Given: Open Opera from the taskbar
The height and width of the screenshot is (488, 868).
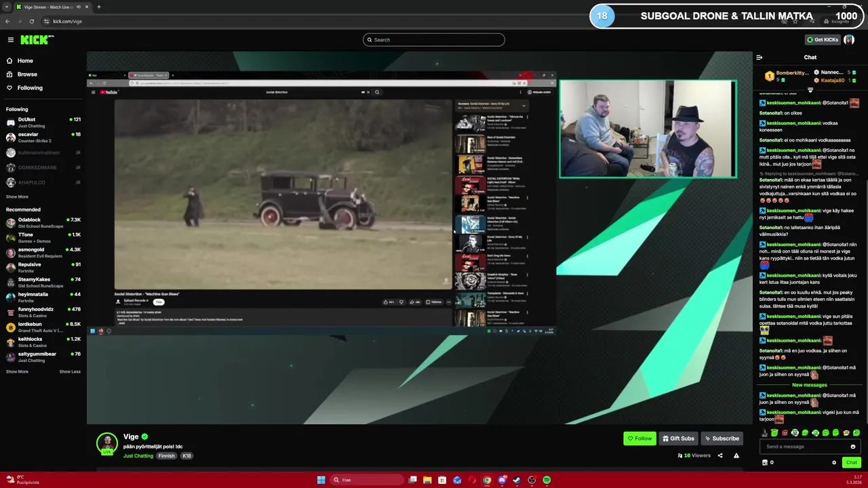Looking at the screenshot, I should pyautogui.click(x=472, y=480).
